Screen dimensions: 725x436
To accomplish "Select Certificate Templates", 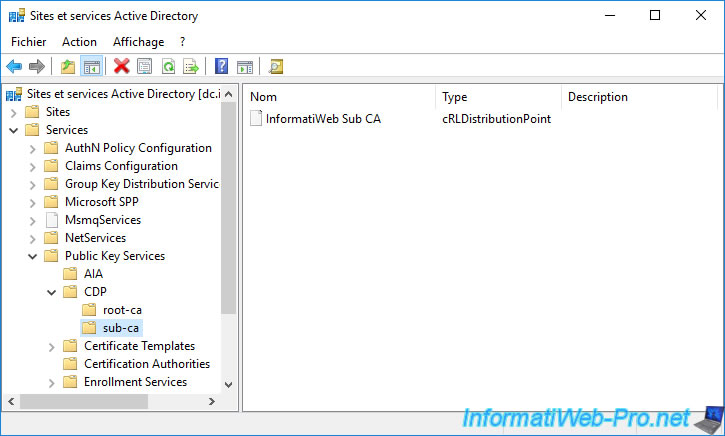I will [x=139, y=346].
